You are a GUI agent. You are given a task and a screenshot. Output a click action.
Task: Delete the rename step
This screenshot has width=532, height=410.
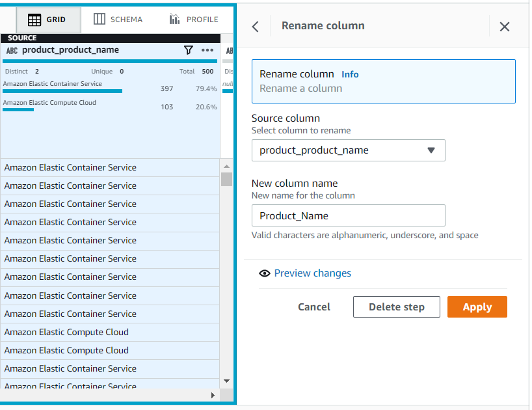tap(397, 307)
